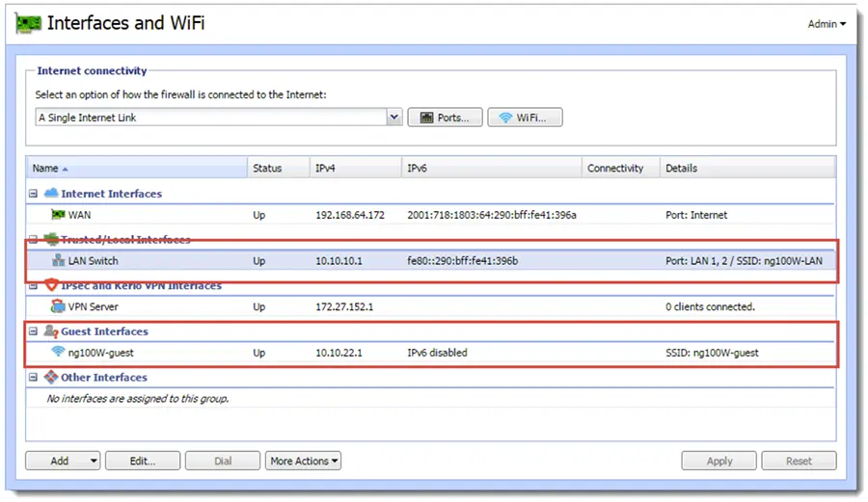Sort by the IPv6 column header
This screenshot has height=502, width=868.
pyautogui.click(x=492, y=168)
